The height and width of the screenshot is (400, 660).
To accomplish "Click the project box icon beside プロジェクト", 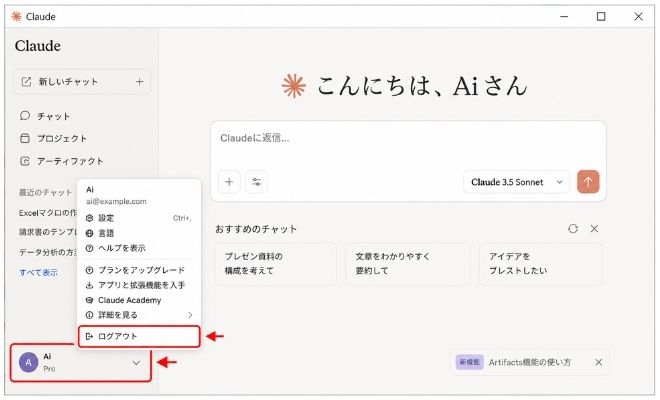I will [x=25, y=138].
